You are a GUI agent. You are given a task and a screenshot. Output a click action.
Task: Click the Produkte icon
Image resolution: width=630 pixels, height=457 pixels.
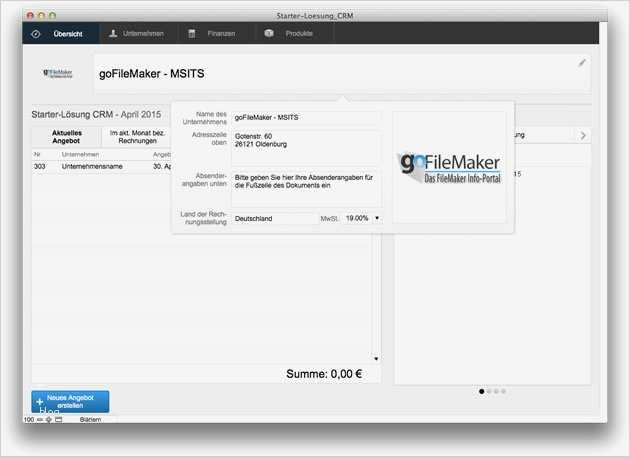pyautogui.click(x=269, y=33)
